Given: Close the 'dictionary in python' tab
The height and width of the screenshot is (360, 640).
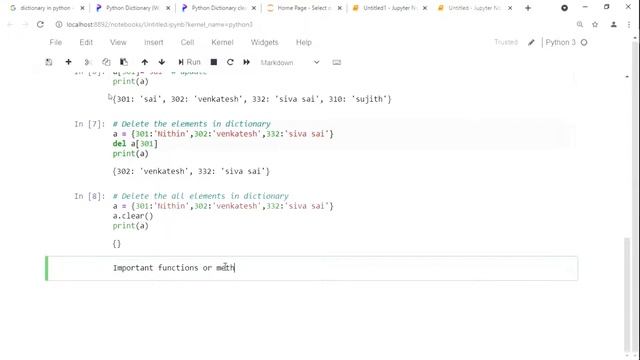Looking at the screenshot, I should [x=82, y=8].
